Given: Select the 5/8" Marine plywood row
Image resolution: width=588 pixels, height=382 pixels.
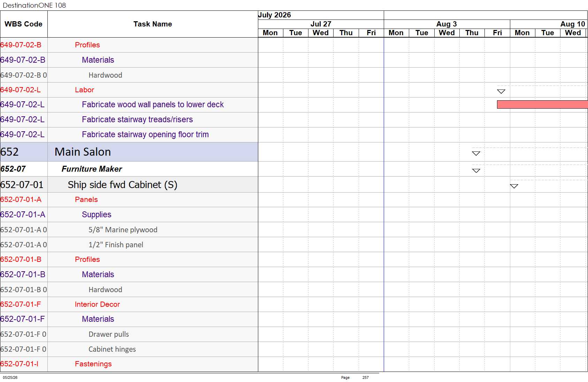Looking at the screenshot, I should click(129, 230).
